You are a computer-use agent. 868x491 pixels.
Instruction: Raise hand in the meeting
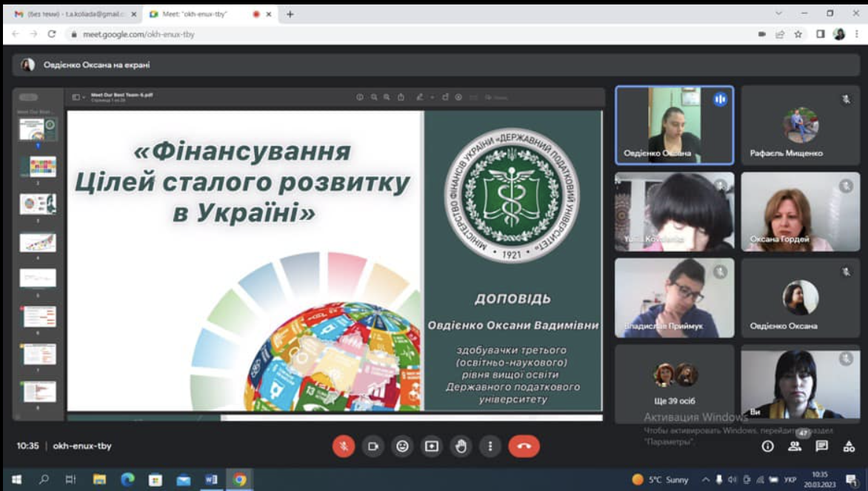[461, 446]
